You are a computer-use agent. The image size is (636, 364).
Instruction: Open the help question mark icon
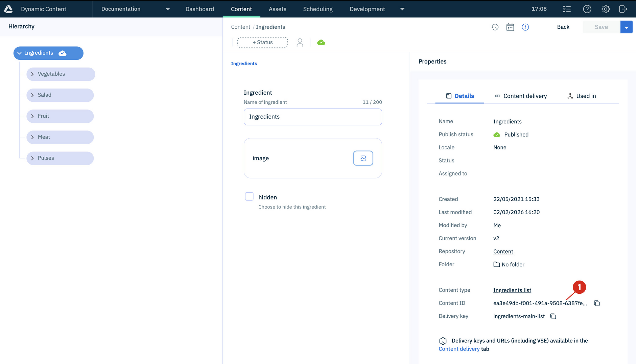pyautogui.click(x=587, y=9)
